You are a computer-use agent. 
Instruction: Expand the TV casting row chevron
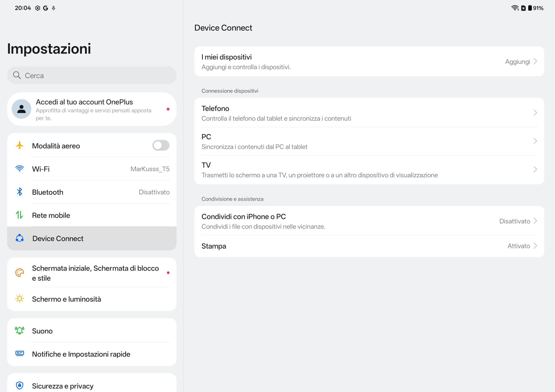pyautogui.click(x=535, y=169)
